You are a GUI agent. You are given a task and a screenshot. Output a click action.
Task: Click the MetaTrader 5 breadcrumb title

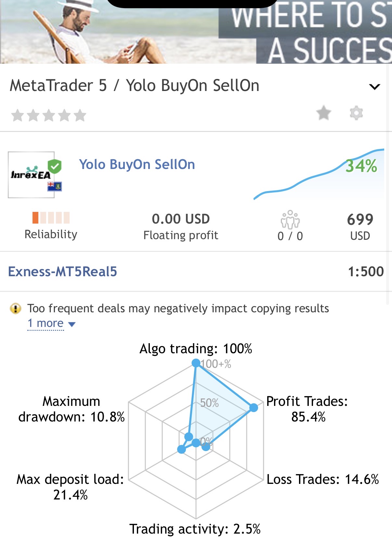tap(59, 86)
